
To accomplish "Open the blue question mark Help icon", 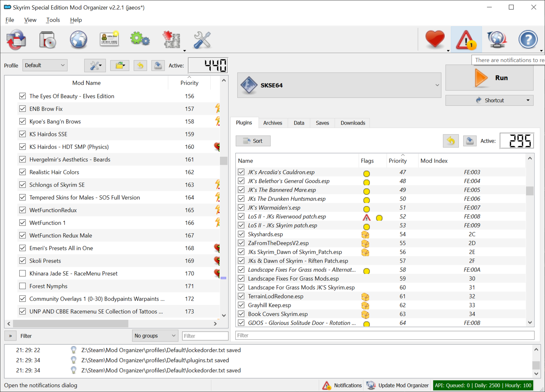I will [x=528, y=40].
